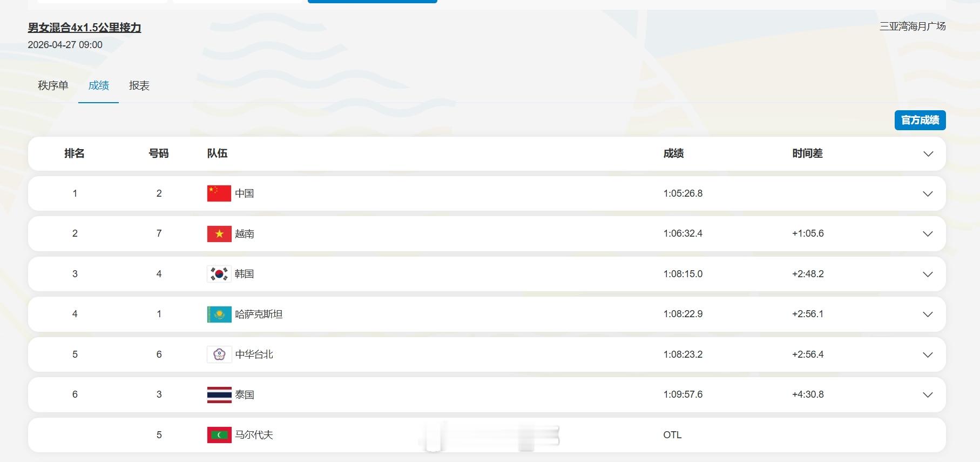Click the date 2026-04-27 09:00
980x462 pixels.
point(65,45)
